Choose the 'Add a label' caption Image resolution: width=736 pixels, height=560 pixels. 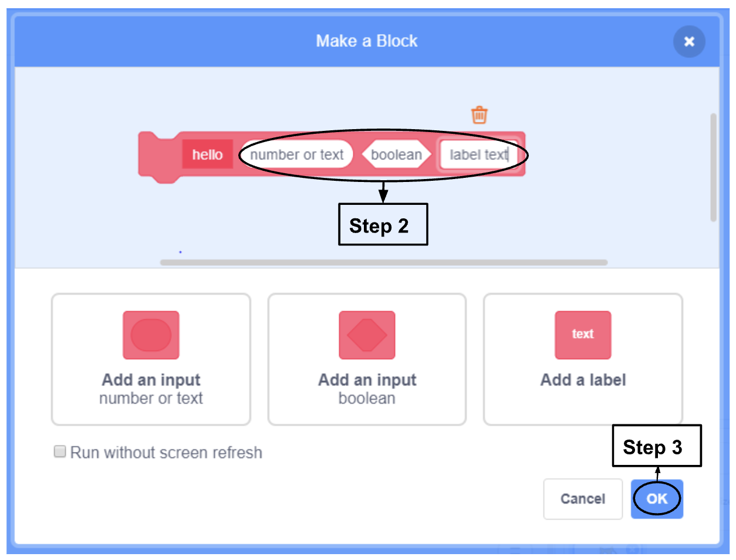click(x=583, y=380)
